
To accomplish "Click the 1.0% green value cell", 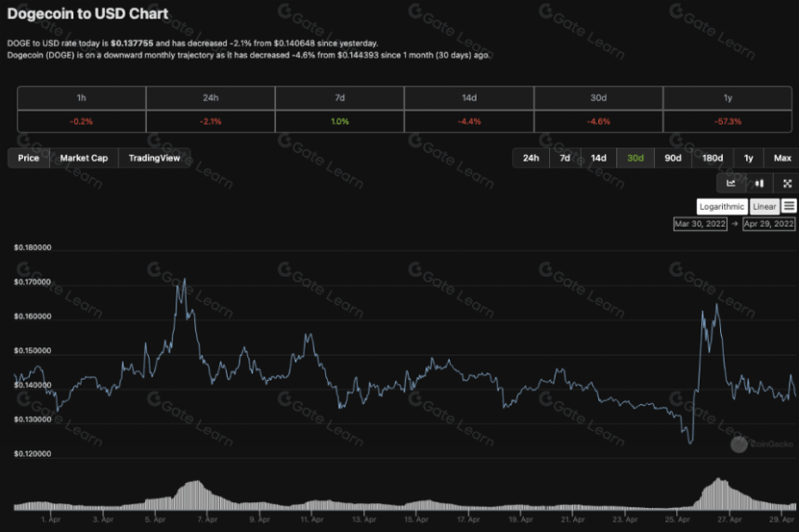I will tap(340, 122).
